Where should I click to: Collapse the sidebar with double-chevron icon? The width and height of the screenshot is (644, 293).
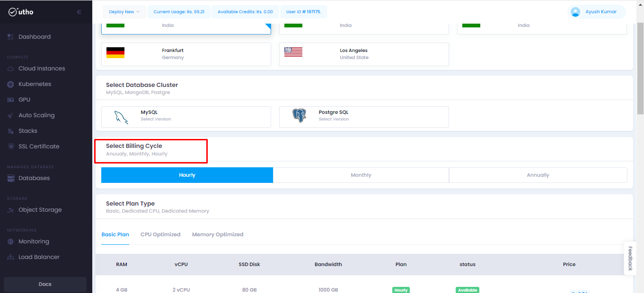click(79, 12)
